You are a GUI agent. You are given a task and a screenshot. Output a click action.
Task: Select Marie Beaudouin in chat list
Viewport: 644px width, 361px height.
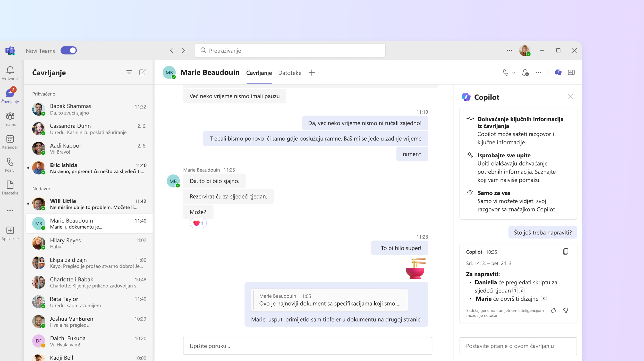tap(89, 224)
